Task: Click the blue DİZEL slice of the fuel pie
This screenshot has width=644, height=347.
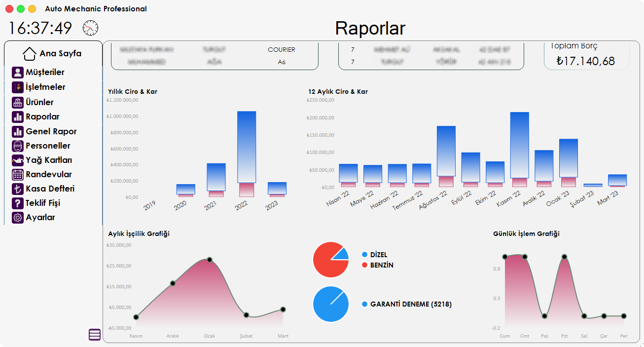Action: (342, 254)
